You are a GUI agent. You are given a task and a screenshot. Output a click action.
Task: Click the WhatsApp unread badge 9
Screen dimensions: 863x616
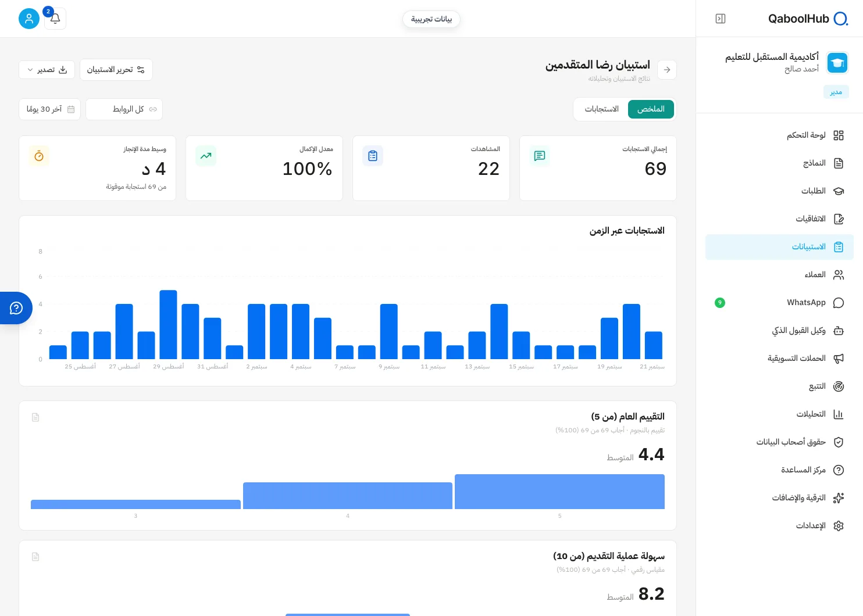click(x=720, y=303)
